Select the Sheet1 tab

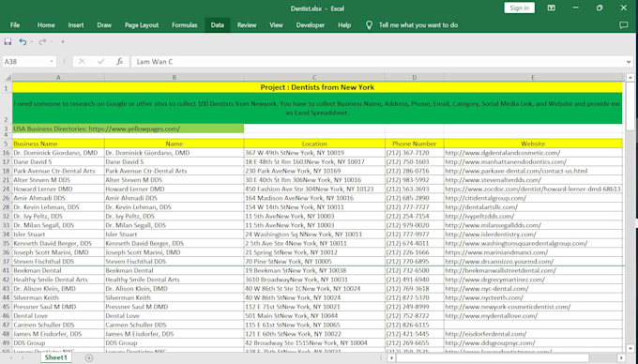(55, 357)
